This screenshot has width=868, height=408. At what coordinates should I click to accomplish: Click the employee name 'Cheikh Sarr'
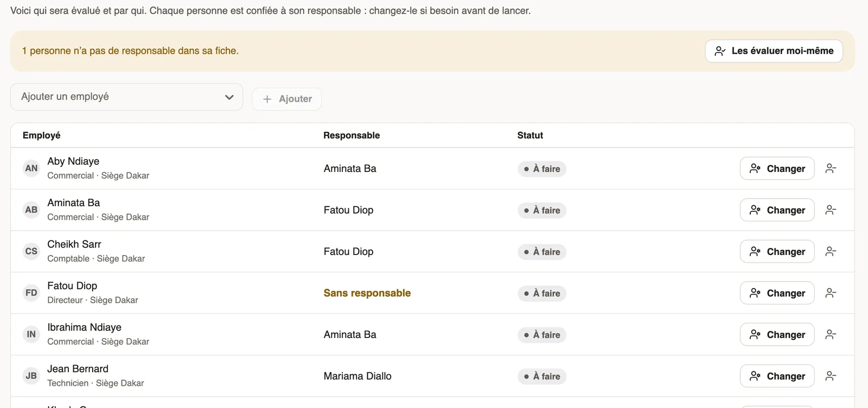point(74,244)
